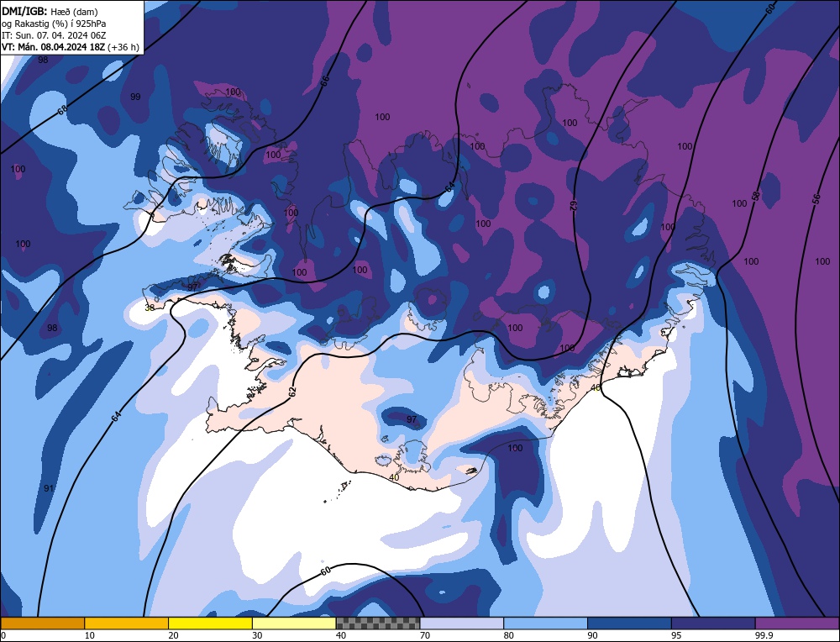
Task: Pick the light blue 80–90 legend swatch
Action: pos(545,623)
